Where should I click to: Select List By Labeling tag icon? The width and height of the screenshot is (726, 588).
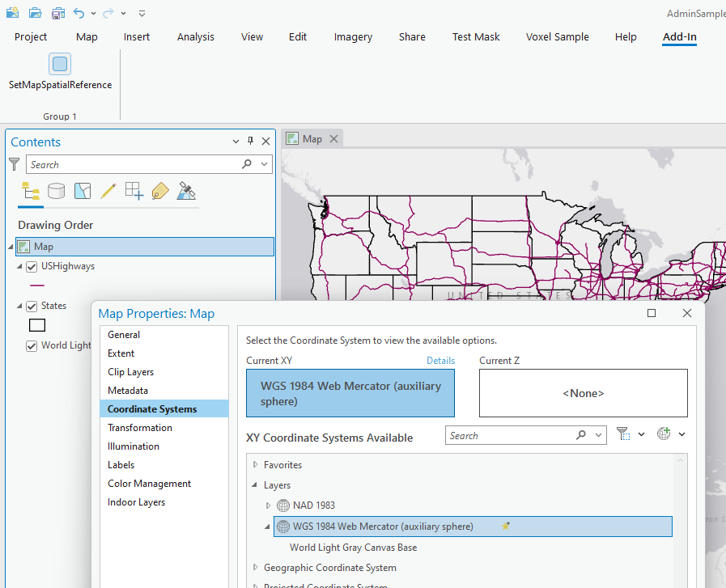[160, 191]
